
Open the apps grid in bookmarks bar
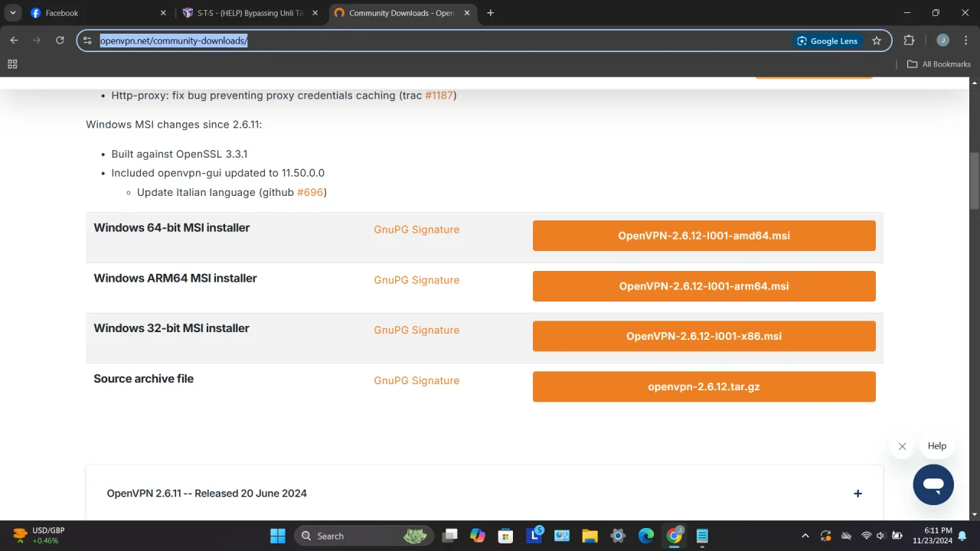pyautogui.click(x=12, y=64)
